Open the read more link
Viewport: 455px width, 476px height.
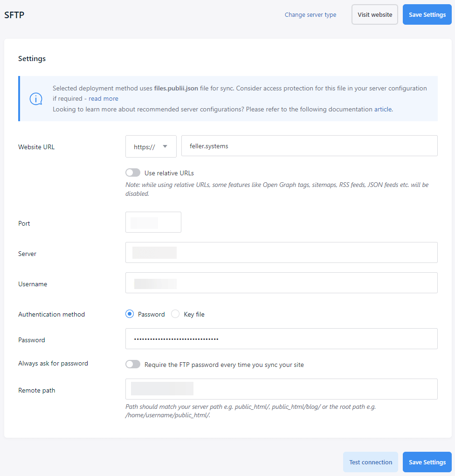(x=103, y=99)
